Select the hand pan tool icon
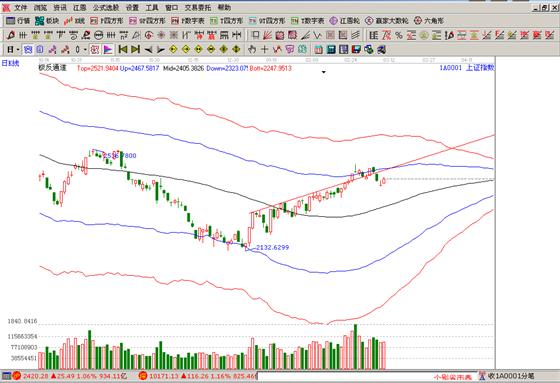 coord(252,49)
